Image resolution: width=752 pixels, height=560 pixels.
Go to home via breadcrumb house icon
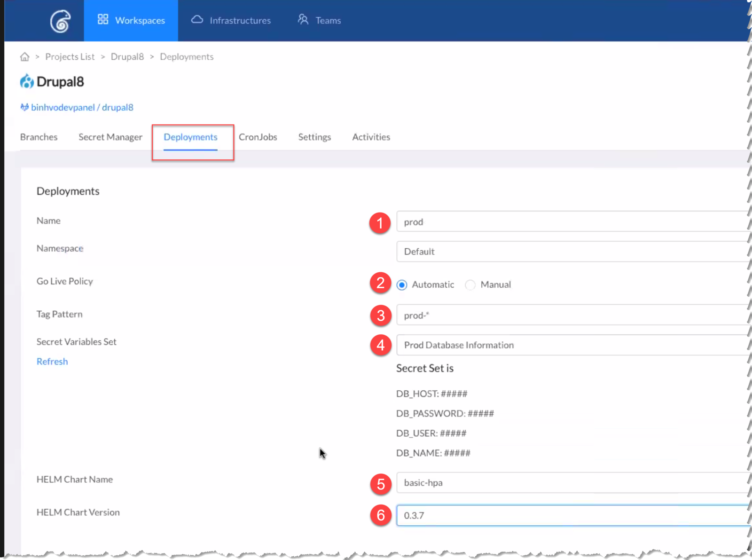point(25,57)
